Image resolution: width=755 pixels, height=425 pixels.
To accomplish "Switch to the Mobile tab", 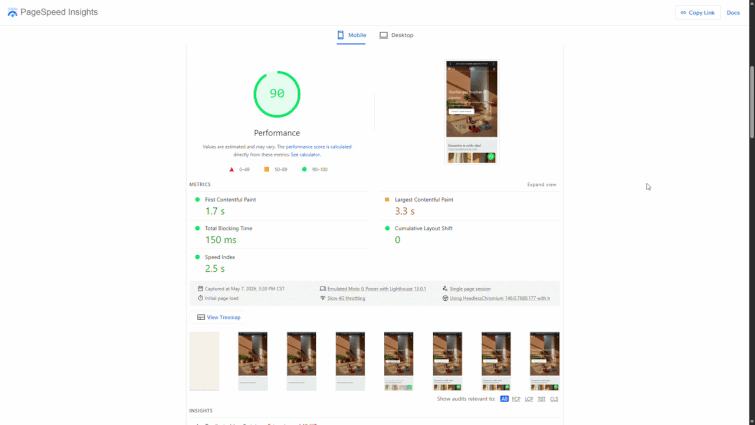I will [351, 35].
